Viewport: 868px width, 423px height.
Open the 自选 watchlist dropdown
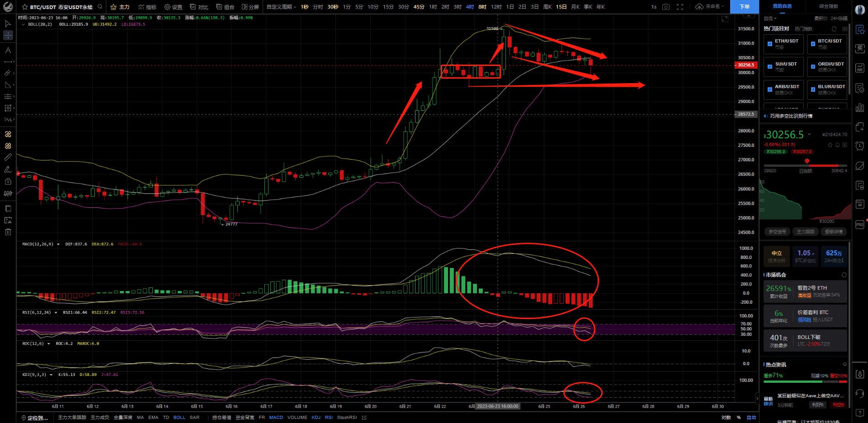(x=770, y=19)
